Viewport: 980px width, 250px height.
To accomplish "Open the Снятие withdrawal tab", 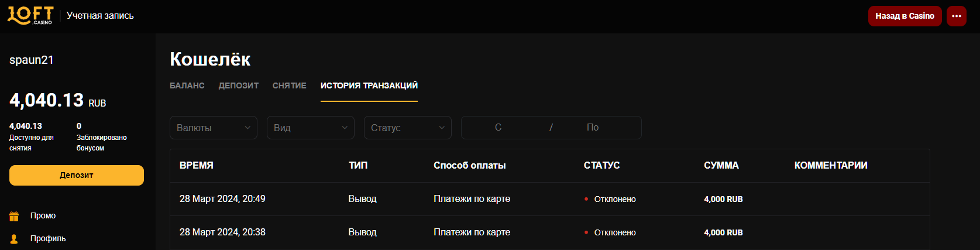I will click(289, 85).
